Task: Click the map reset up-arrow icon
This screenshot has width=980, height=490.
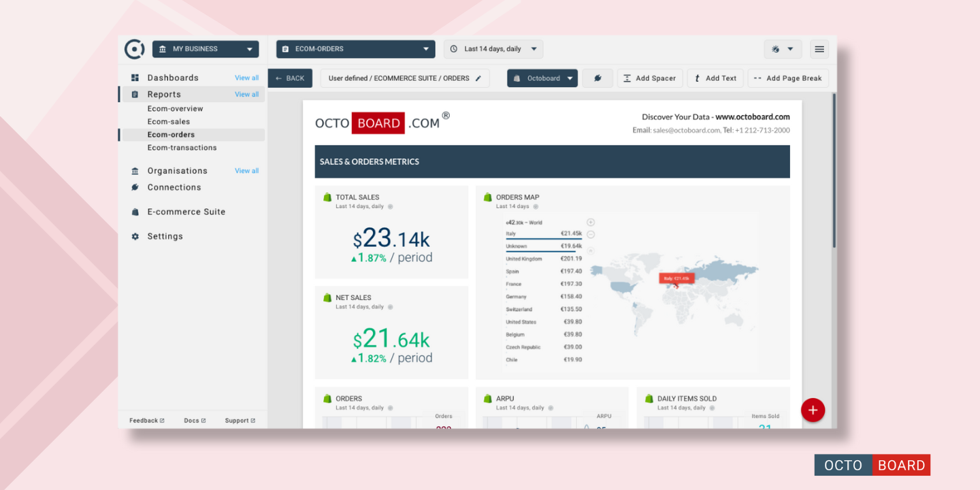Action: (591, 250)
